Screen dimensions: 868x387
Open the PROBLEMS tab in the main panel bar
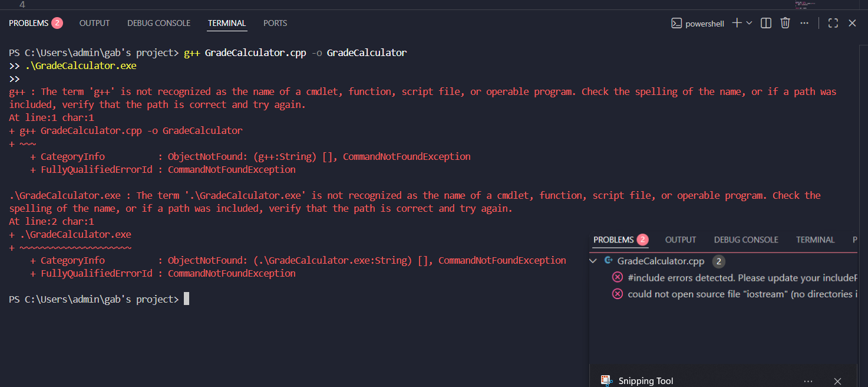[35, 23]
